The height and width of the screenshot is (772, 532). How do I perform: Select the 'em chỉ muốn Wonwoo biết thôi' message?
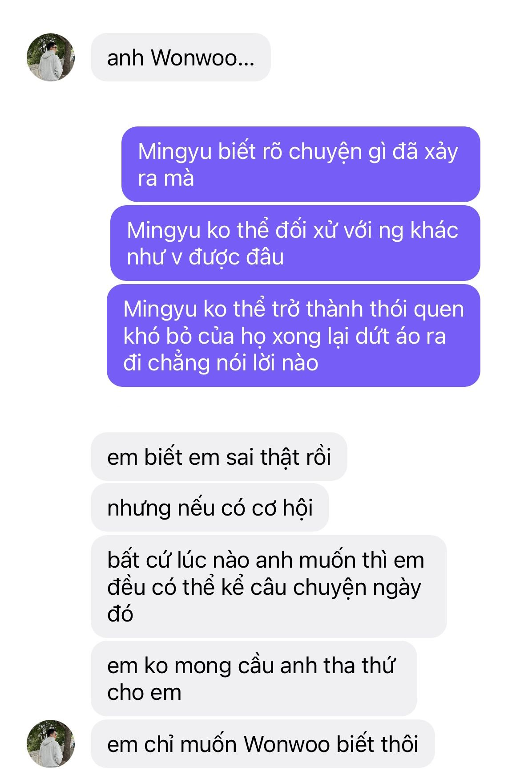263,744
